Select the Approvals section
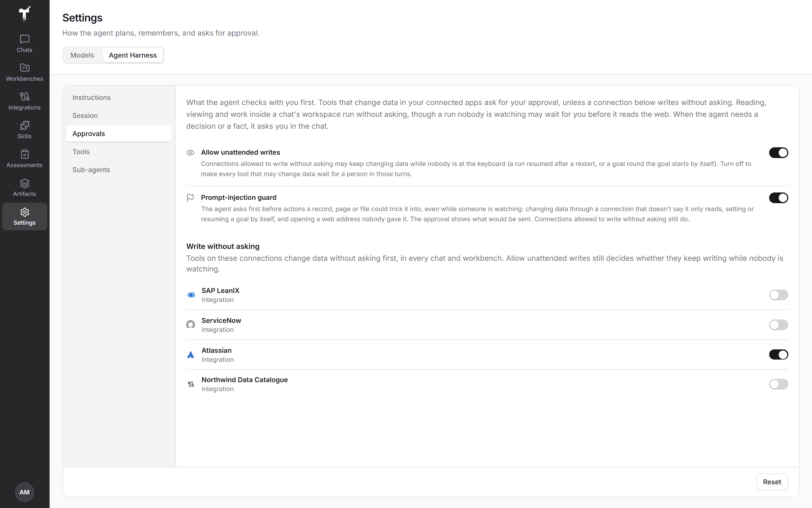812x508 pixels. tap(119, 133)
